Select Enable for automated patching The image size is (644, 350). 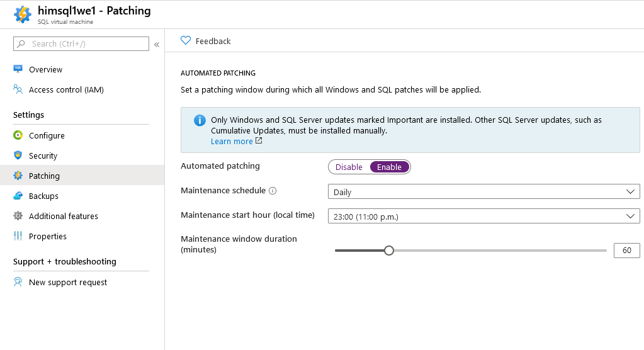click(389, 167)
